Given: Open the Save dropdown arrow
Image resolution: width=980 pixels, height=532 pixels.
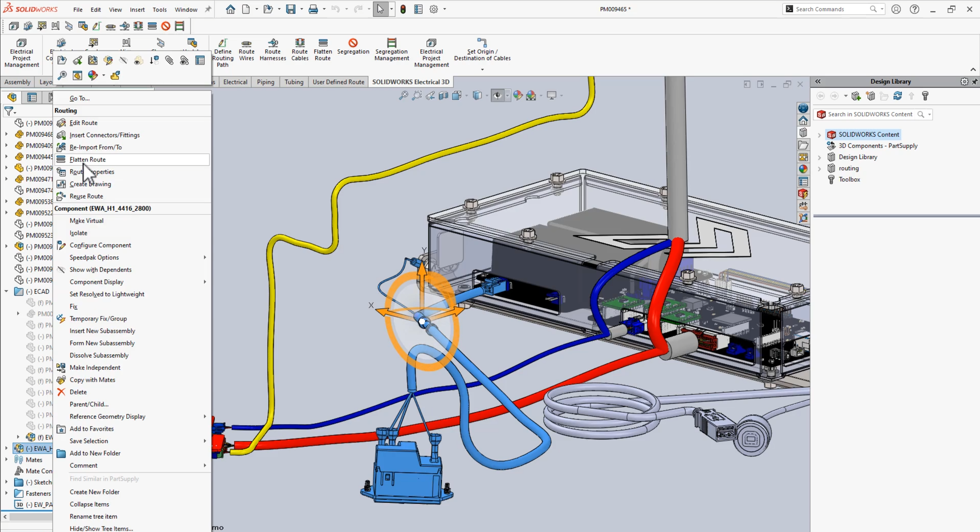Looking at the screenshot, I should click(301, 9).
